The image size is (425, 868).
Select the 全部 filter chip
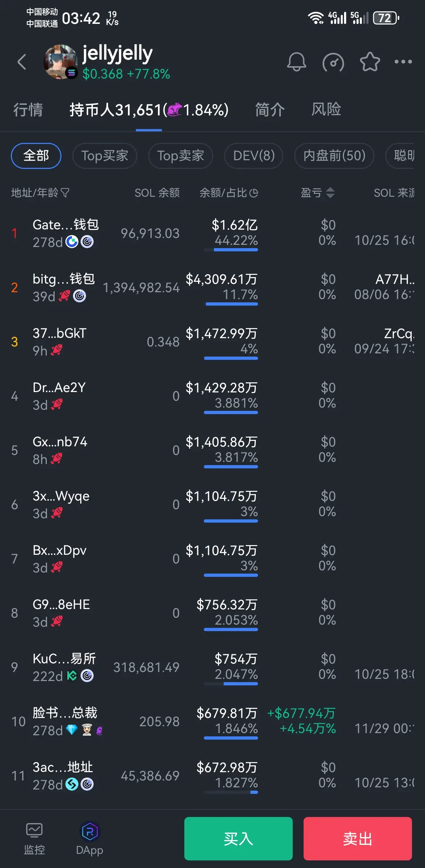tap(36, 156)
